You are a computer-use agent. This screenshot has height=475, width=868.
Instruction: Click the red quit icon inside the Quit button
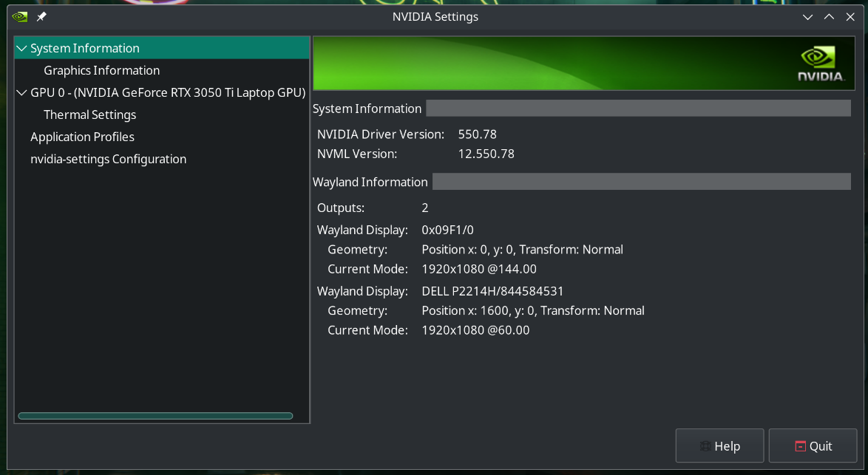point(801,446)
